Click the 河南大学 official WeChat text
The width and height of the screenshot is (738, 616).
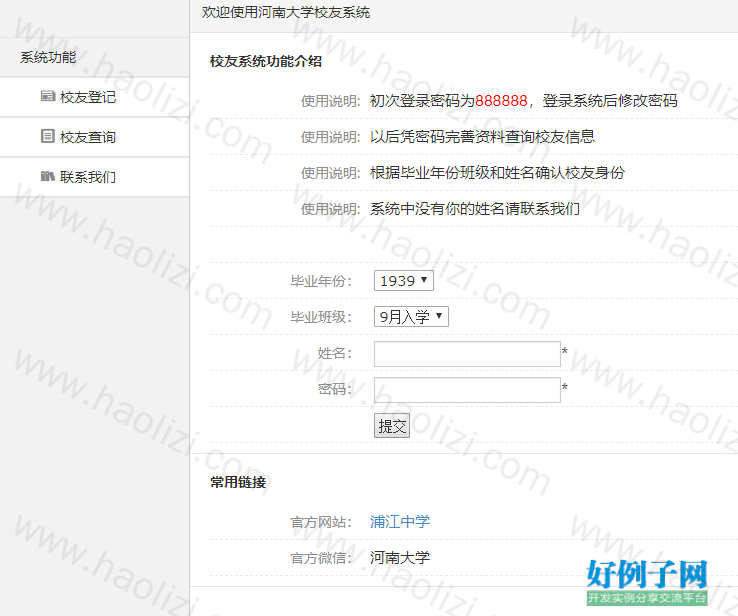pos(400,558)
